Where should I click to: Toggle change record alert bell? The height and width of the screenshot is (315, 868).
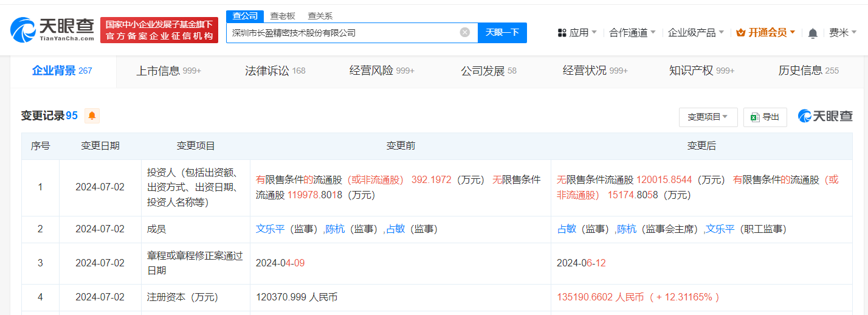[x=92, y=116]
